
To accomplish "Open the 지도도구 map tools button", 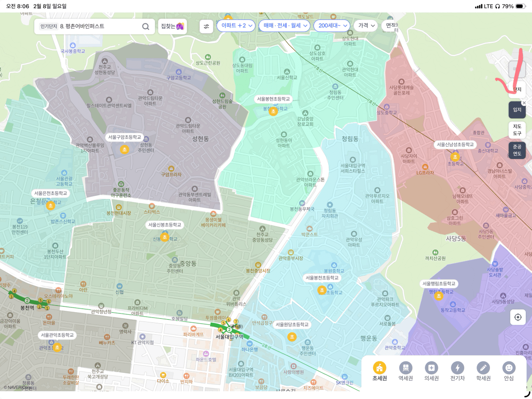I will 517,130.
